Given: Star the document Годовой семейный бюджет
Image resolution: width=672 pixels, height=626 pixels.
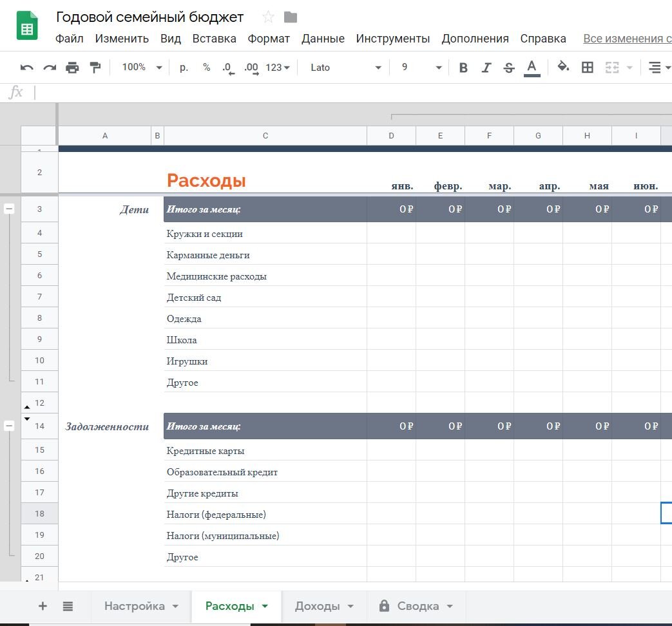Looking at the screenshot, I should point(268,17).
